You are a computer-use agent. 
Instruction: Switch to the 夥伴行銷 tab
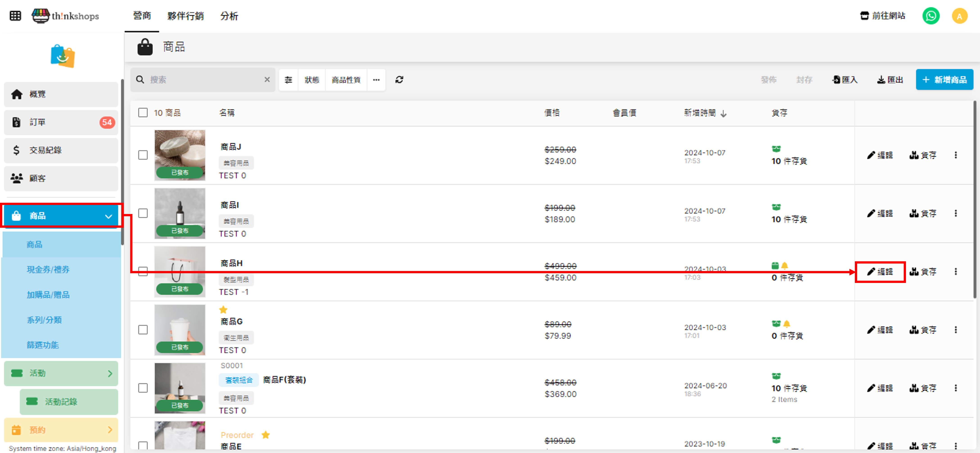click(x=185, y=16)
